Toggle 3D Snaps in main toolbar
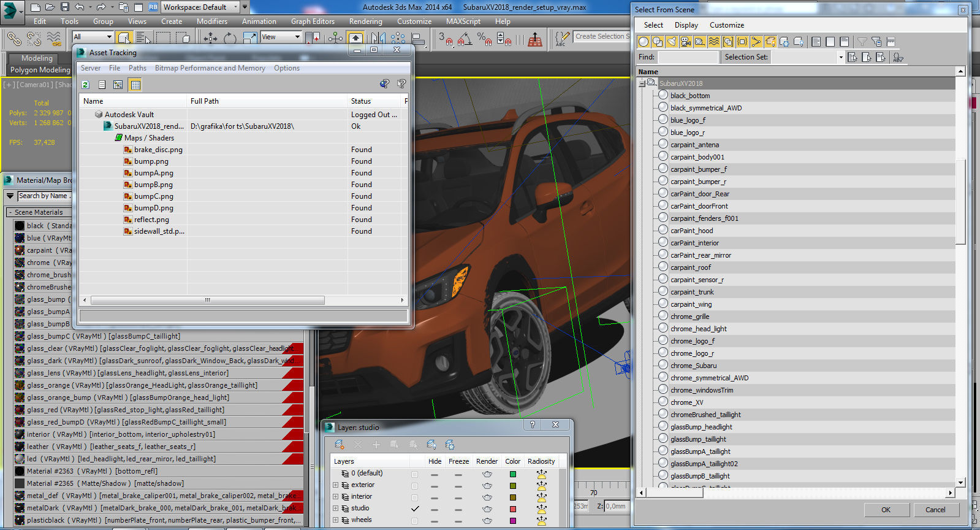Image resolution: width=980 pixels, height=530 pixels. pos(445,39)
